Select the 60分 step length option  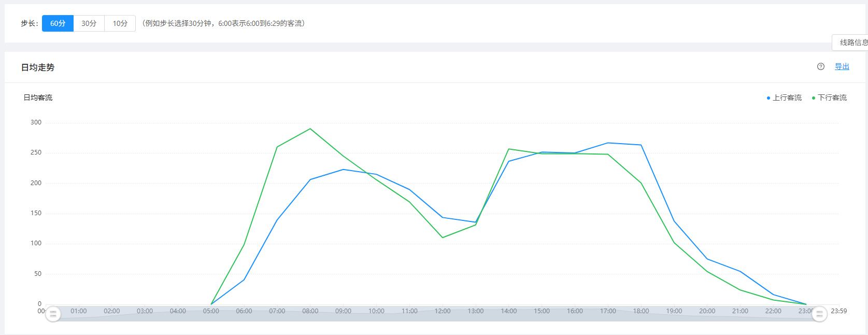58,23
